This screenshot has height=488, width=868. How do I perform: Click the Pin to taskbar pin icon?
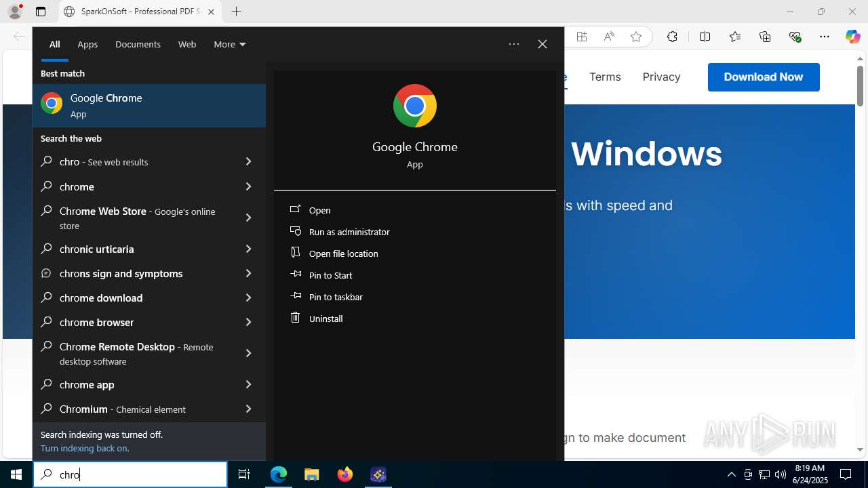(x=295, y=296)
